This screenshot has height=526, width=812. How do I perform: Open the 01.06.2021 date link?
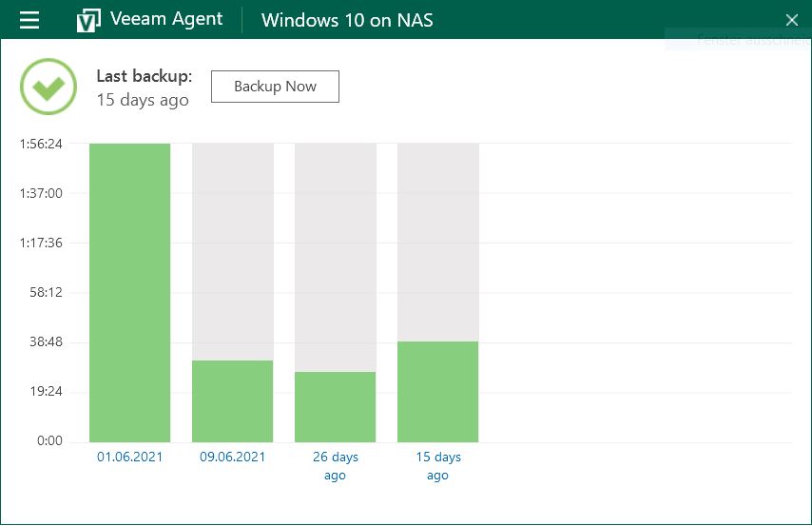[129, 458]
